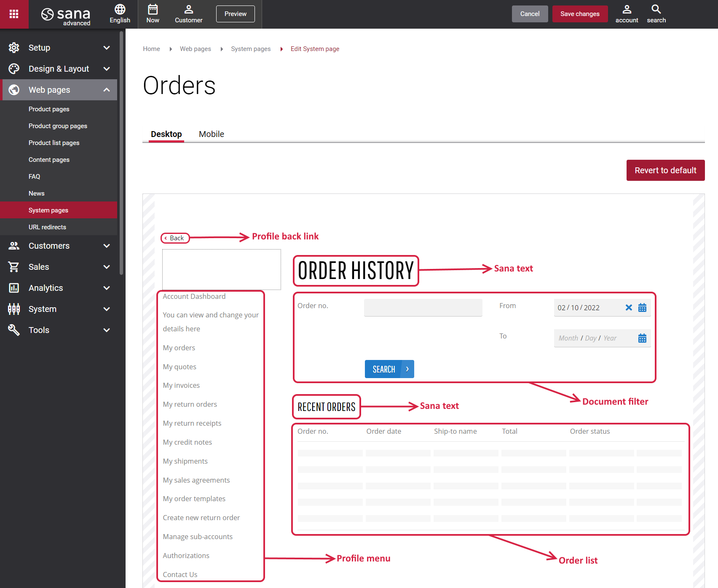The image size is (718, 588).
Task: Click the Order no. input field
Action: click(423, 308)
